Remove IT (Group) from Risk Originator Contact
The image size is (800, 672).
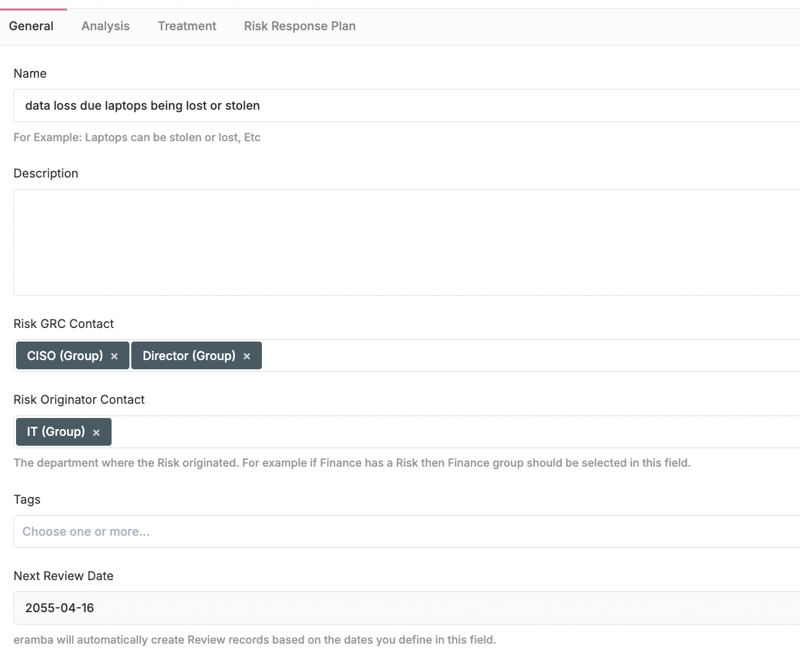pos(96,433)
